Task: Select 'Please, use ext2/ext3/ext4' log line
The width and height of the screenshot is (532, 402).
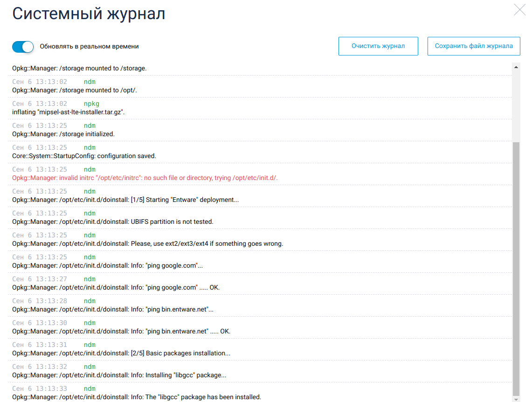Action: (x=148, y=243)
